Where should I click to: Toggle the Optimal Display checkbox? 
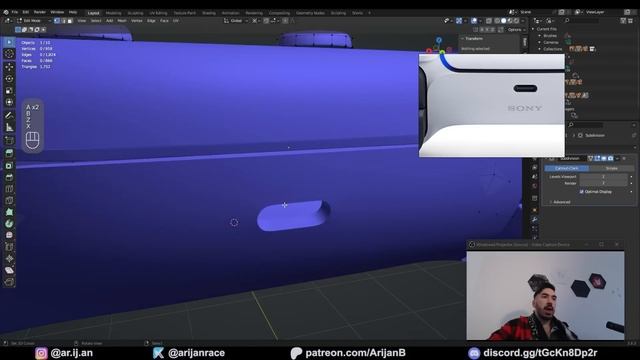(x=582, y=191)
